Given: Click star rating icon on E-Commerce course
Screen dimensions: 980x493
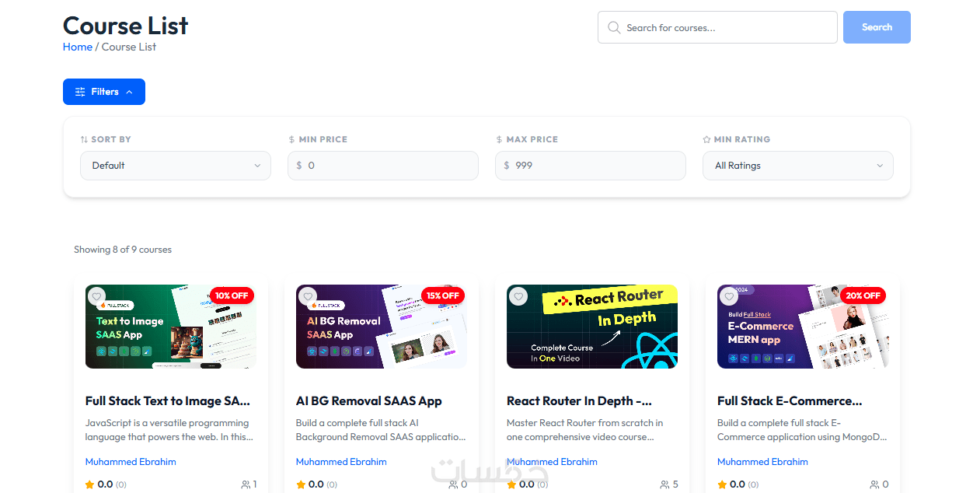Looking at the screenshot, I should (x=722, y=484).
